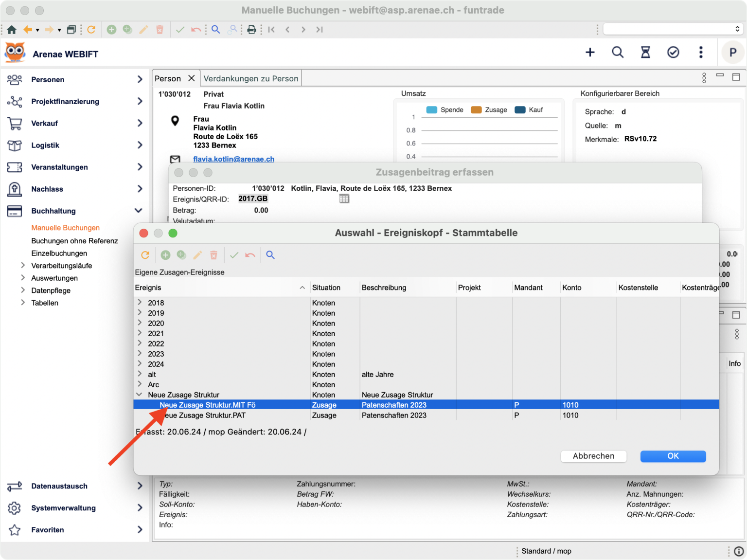Expand the 2023 tree node
This screenshot has height=560, width=747.
tap(140, 354)
